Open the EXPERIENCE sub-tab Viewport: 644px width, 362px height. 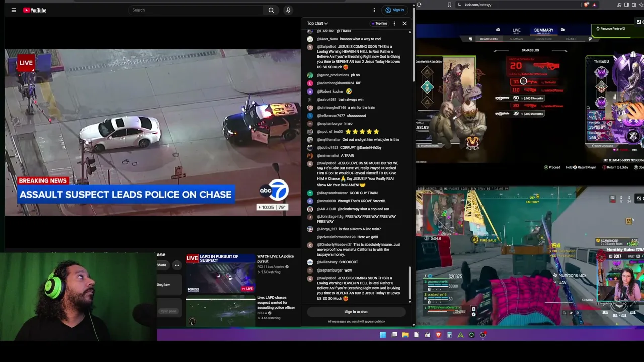544,39
